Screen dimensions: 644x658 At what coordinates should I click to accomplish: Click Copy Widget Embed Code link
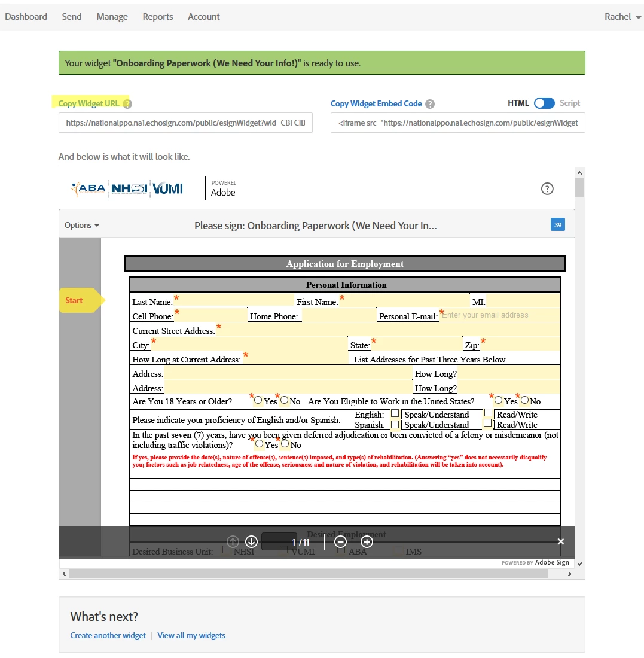coord(376,103)
